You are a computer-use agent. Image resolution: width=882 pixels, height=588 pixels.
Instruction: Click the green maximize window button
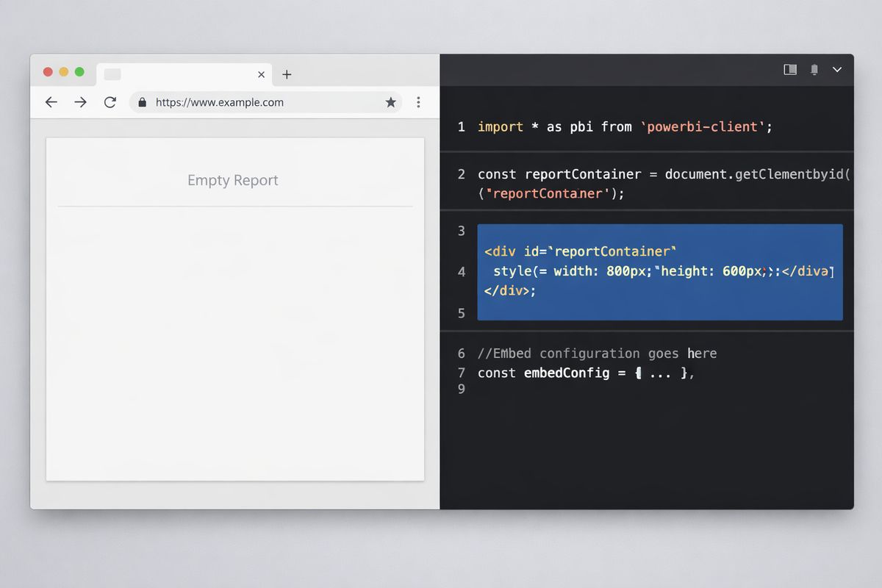click(79, 72)
